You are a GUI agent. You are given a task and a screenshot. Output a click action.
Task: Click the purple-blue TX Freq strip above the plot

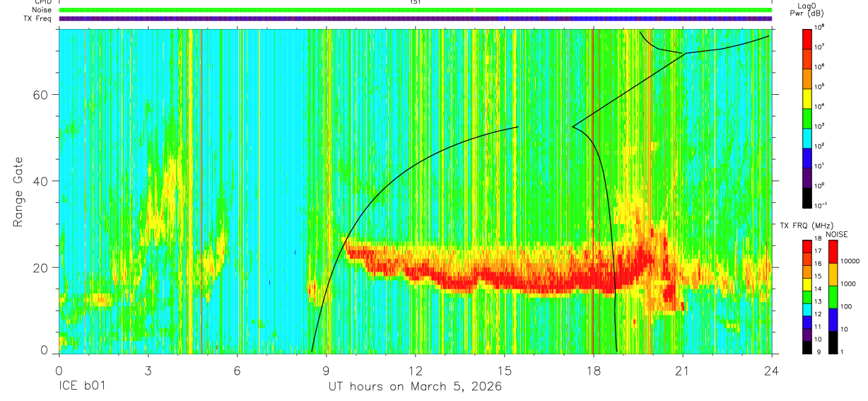tap(415, 18)
